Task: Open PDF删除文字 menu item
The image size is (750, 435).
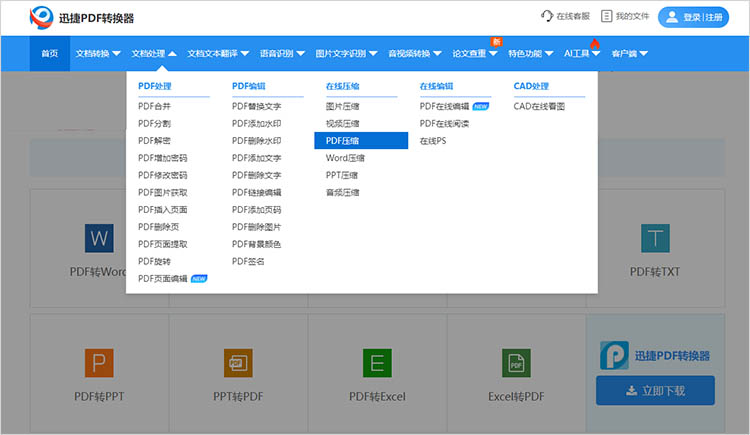Action: pos(256,175)
